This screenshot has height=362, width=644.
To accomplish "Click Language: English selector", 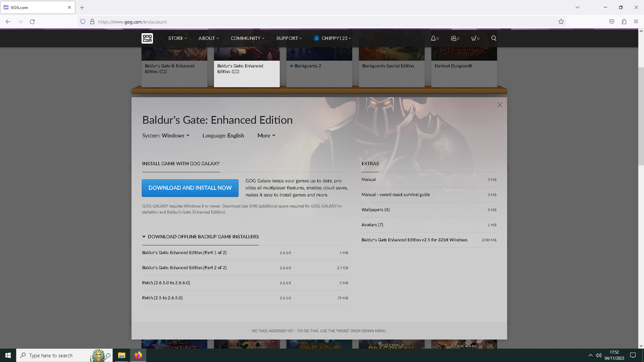I will click(x=223, y=135).
